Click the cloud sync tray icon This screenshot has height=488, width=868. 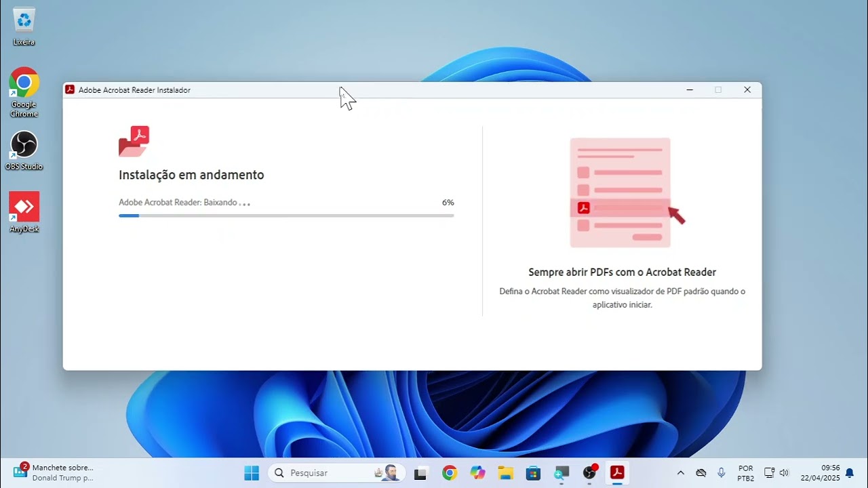701,473
